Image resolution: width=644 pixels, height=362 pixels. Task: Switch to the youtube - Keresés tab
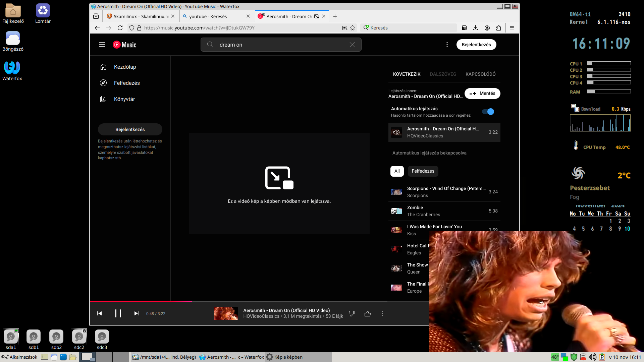coord(217,16)
